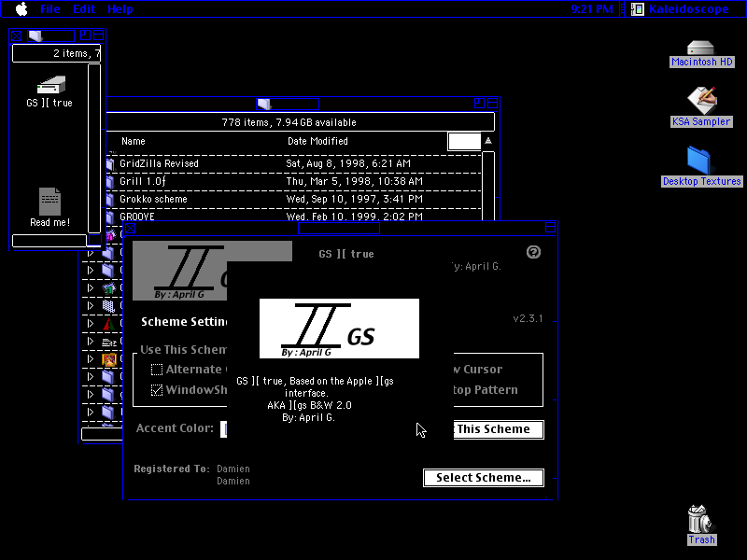747x560 pixels.
Task: Click the date Sat, Aug 8, 1998, 6:21 AM
Action: (x=348, y=164)
